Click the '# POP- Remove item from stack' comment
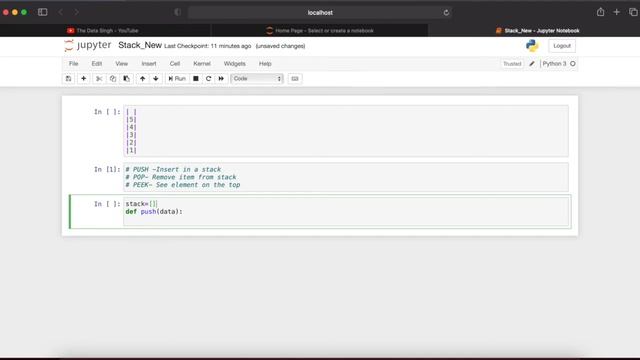The height and width of the screenshot is (360, 640). [180, 177]
